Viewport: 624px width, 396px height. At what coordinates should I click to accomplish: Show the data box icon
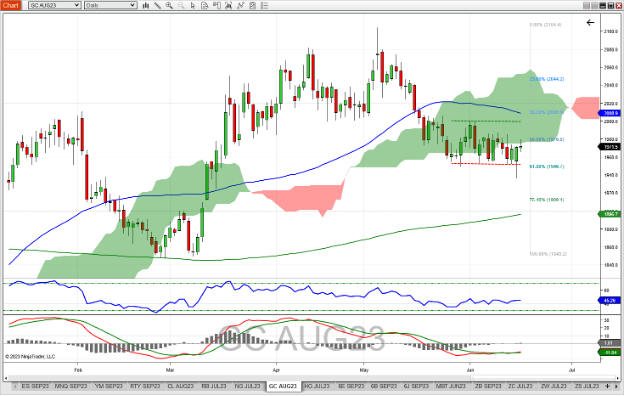pos(205,6)
